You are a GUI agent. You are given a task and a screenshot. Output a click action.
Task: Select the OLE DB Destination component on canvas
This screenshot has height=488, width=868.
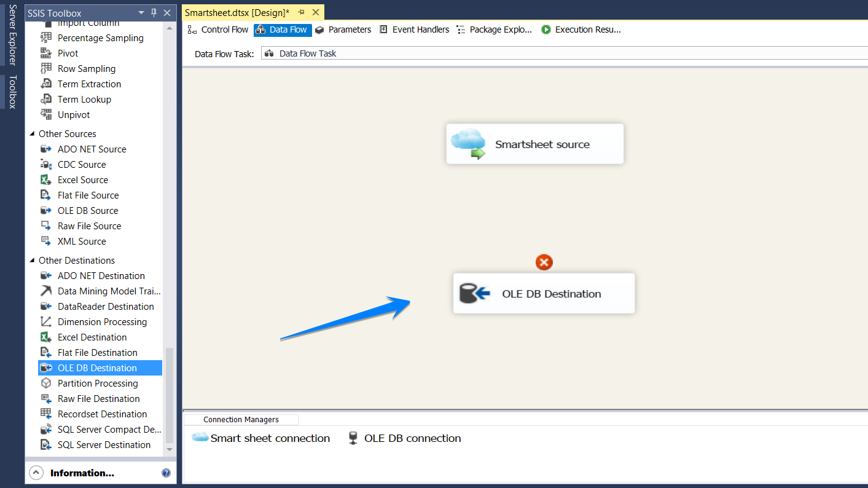click(x=544, y=293)
